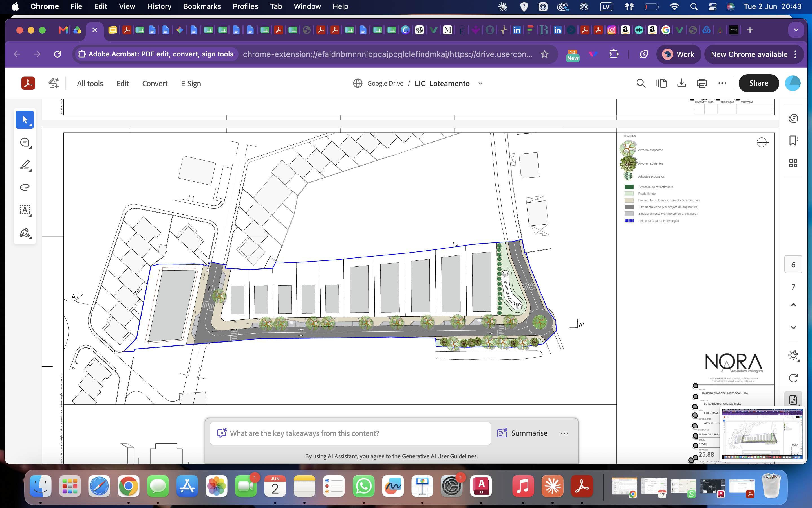The width and height of the screenshot is (812, 508).
Task: Open Control Centre in the menu bar
Action: pyautogui.click(x=713, y=6)
